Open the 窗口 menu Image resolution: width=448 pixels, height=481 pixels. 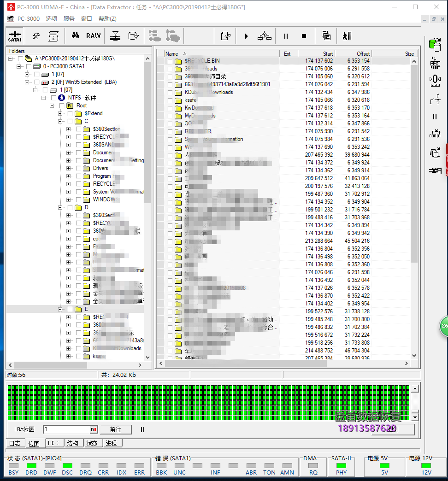(x=87, y=19)
